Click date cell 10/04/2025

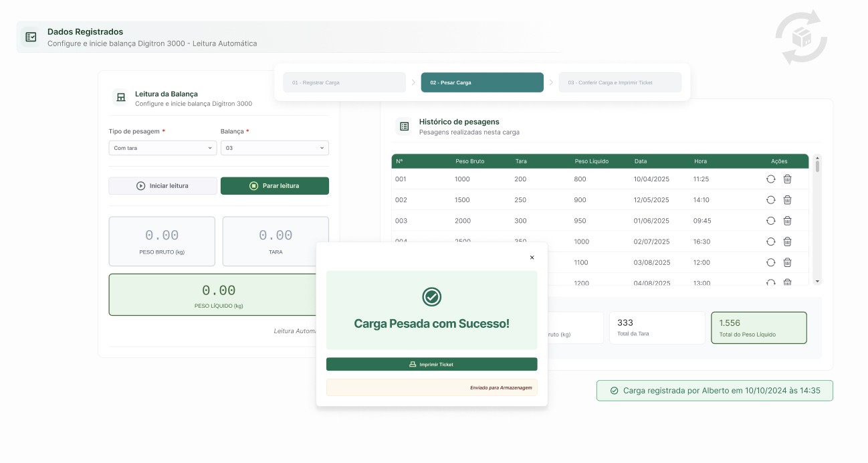(651, 179)
